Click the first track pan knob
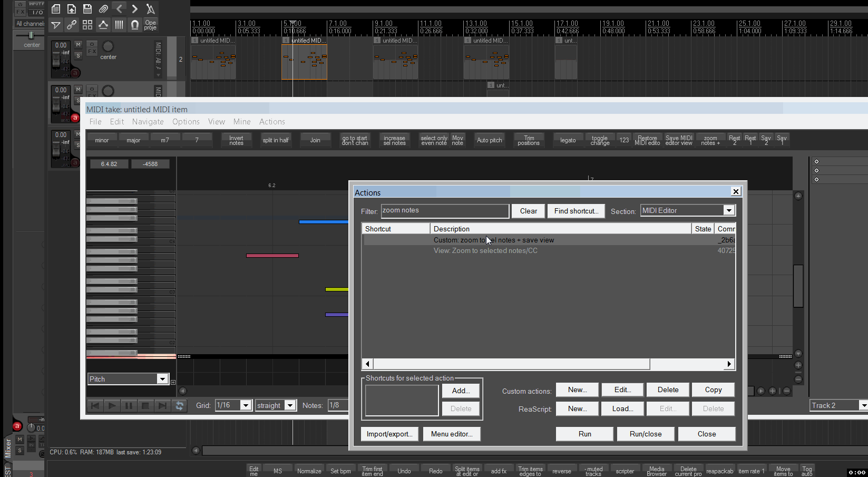868x477 pixels. [108, 46]
